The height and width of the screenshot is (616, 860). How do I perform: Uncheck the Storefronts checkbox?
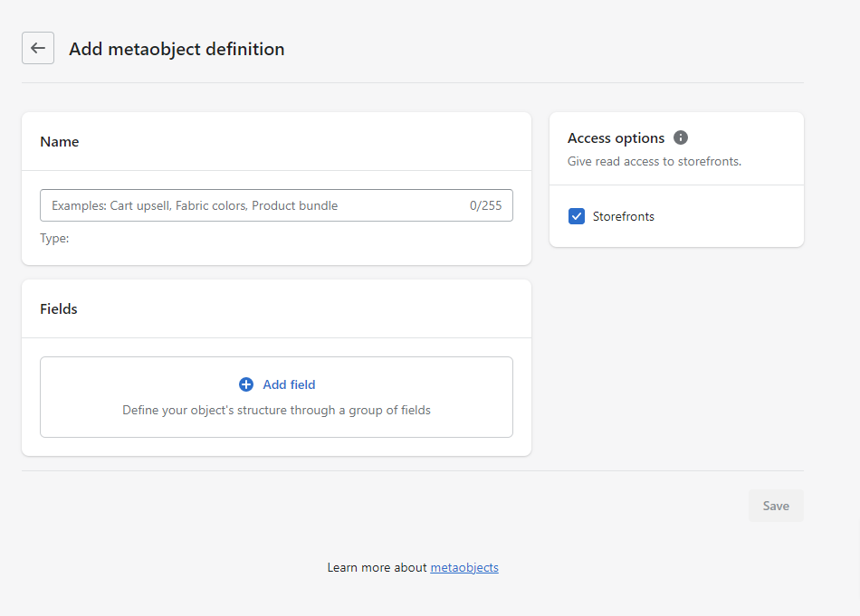pyautogui.click(x=577, y=216)
